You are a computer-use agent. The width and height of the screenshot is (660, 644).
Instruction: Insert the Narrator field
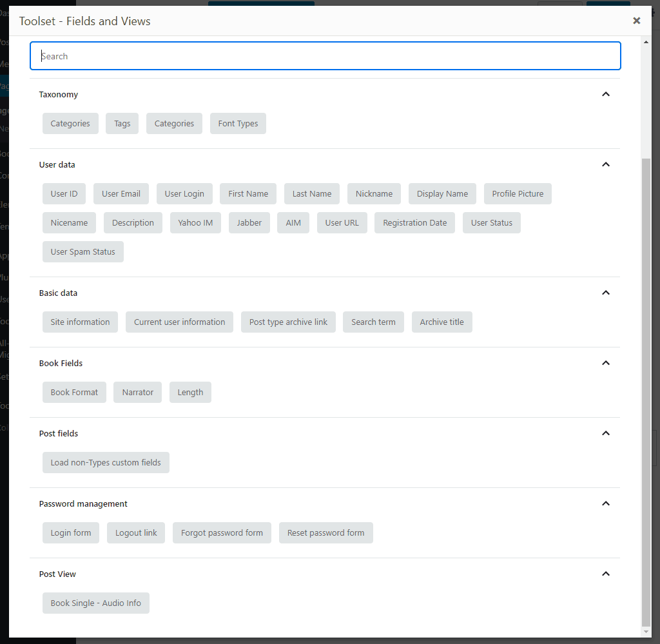click(x=137, y=392)
